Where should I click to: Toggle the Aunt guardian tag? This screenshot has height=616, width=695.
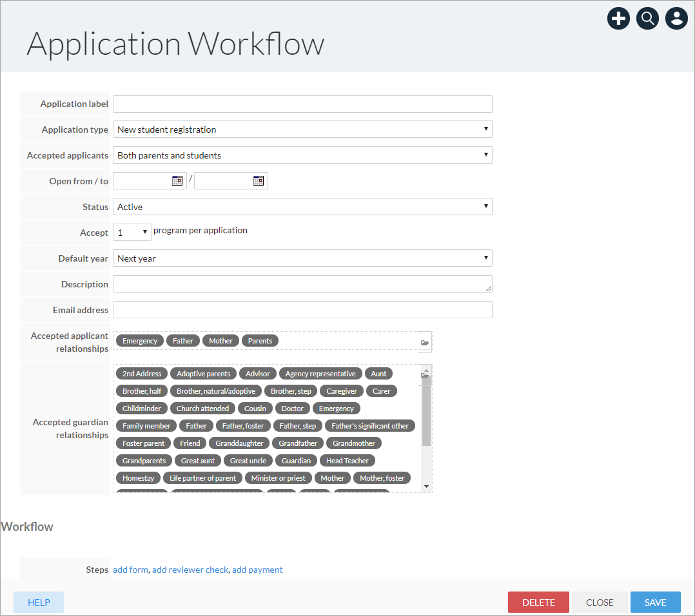378,373
